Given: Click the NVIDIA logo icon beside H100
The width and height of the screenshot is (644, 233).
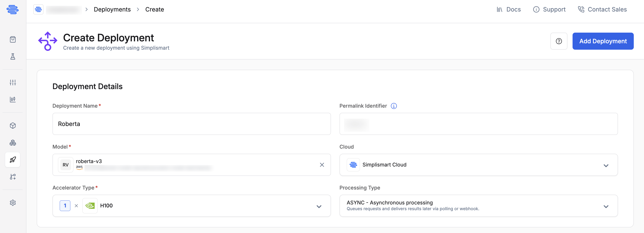Looking at the screenshot, I should (90, 206).
